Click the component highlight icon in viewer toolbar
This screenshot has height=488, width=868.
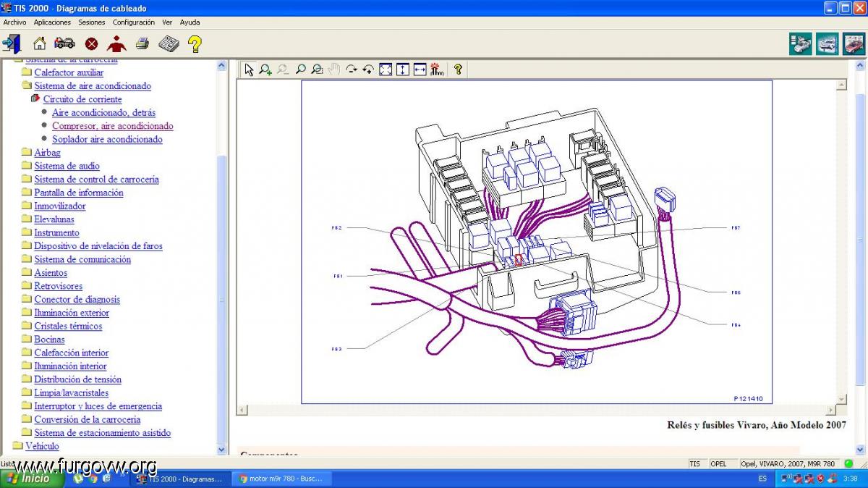tap(437, 70)
